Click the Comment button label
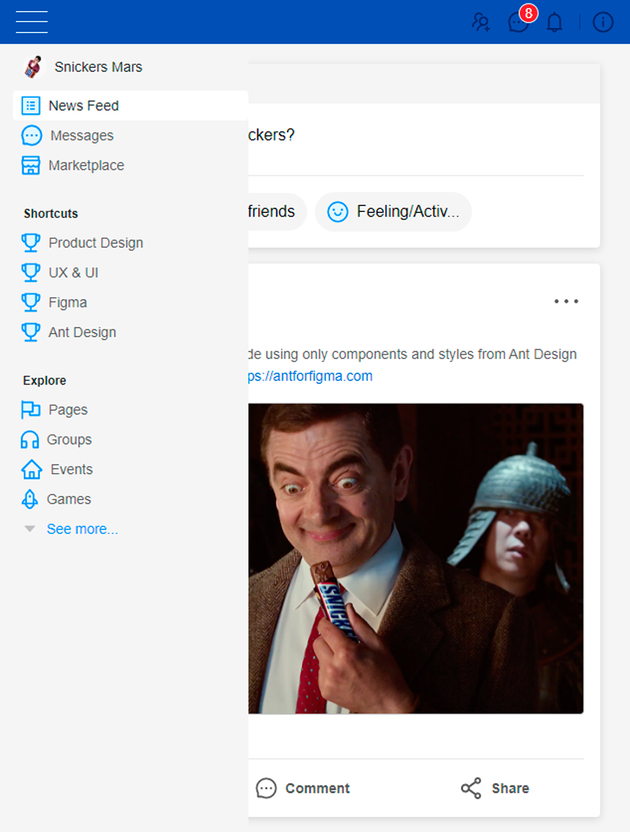Image resolution: width=630 pixels, height=840 pixels. (317, 788)
